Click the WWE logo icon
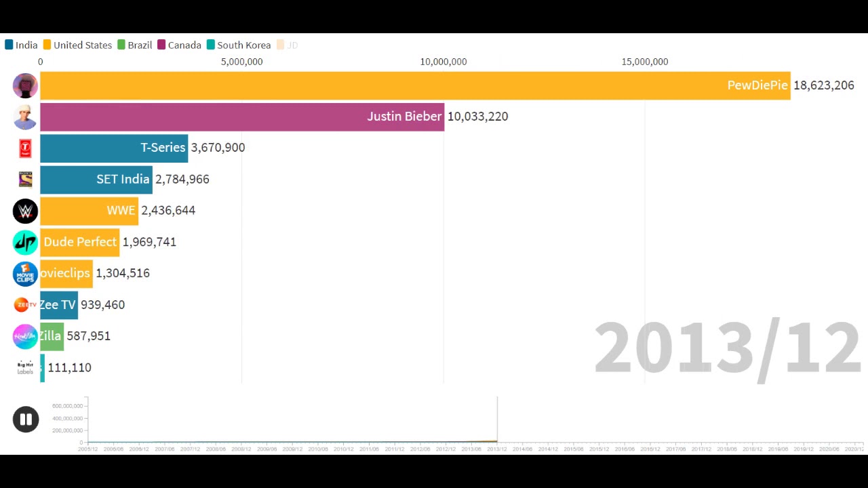The width and height of the screenshot is (868, 488). (x=25, y=211)
